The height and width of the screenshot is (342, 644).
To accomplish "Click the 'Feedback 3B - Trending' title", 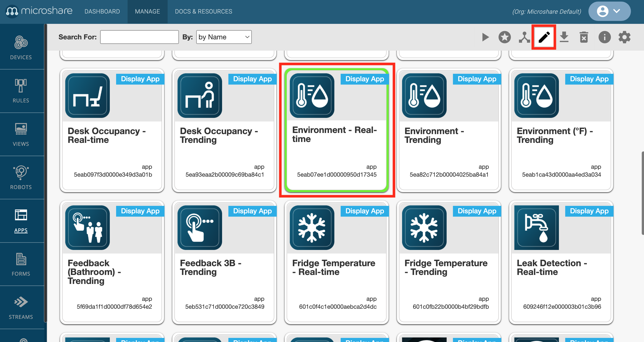I will click(211, 267).
